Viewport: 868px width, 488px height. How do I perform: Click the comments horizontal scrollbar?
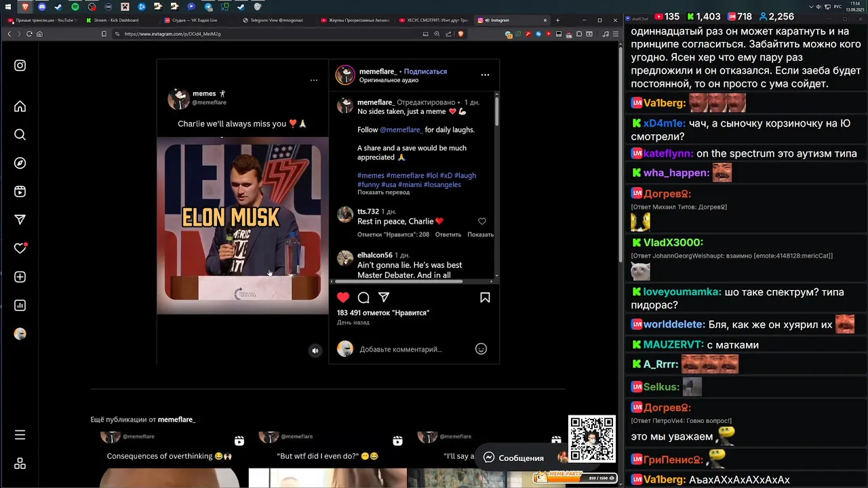click(x=399, y=281)
